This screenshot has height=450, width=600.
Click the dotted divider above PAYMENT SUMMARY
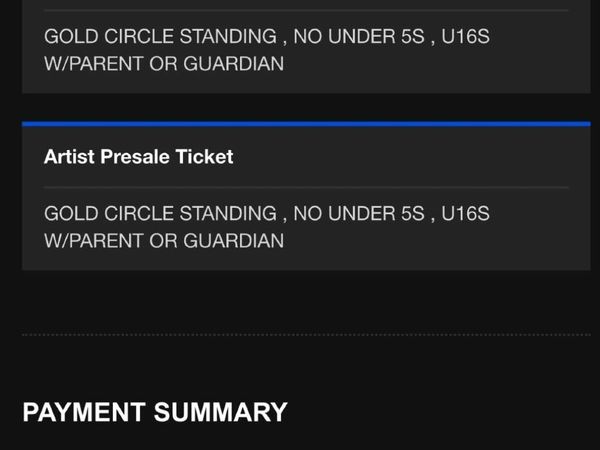(x=306, y=335)
